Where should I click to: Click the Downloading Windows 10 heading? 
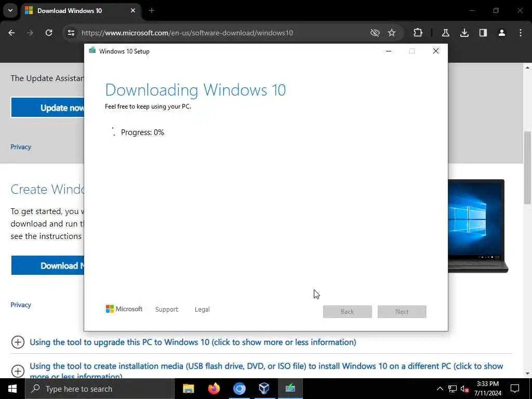tap(195, 90)
